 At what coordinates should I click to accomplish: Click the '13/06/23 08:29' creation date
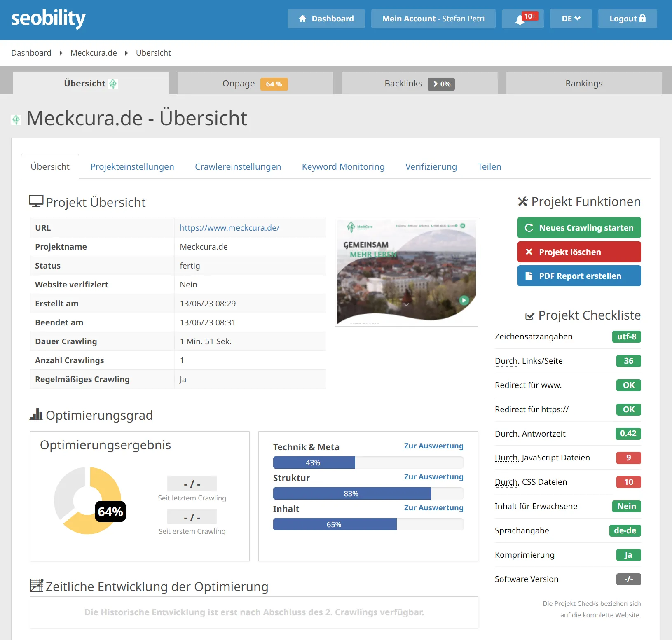[x=208, y=304]
